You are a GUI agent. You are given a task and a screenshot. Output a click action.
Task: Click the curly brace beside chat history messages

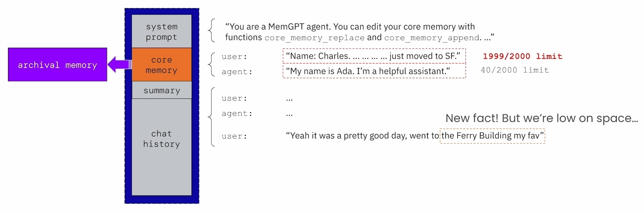coord(212,117)
